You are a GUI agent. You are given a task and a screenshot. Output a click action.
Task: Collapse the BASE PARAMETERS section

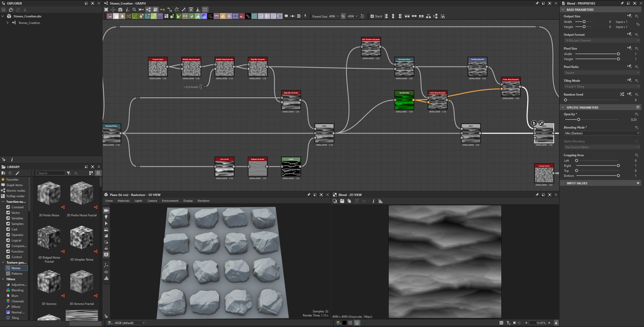pos(563,10)
